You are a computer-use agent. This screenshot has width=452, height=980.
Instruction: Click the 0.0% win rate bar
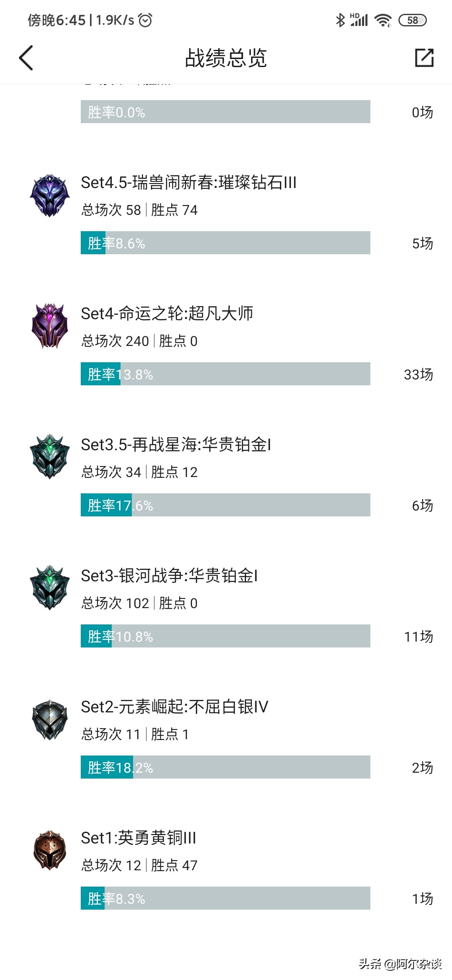point(225,112)
